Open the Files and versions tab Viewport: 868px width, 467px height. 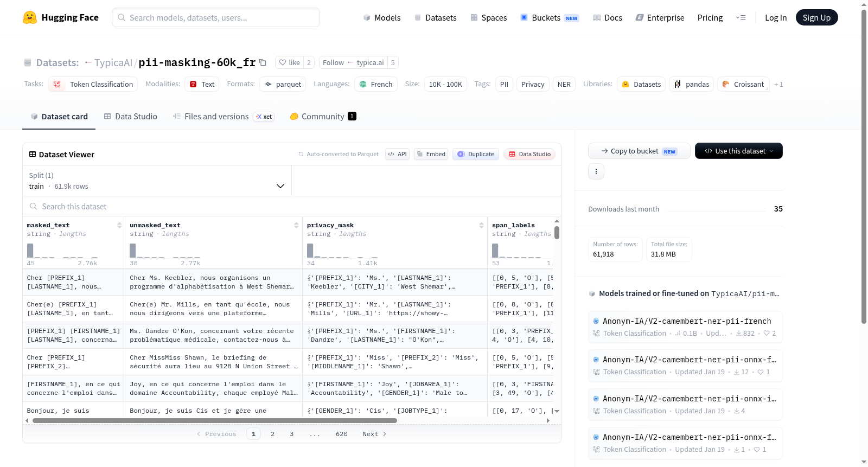click(x=223, y=116)
